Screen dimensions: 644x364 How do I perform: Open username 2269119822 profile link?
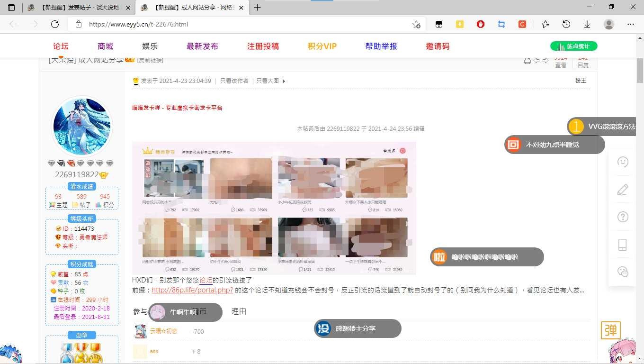(77, 174)
